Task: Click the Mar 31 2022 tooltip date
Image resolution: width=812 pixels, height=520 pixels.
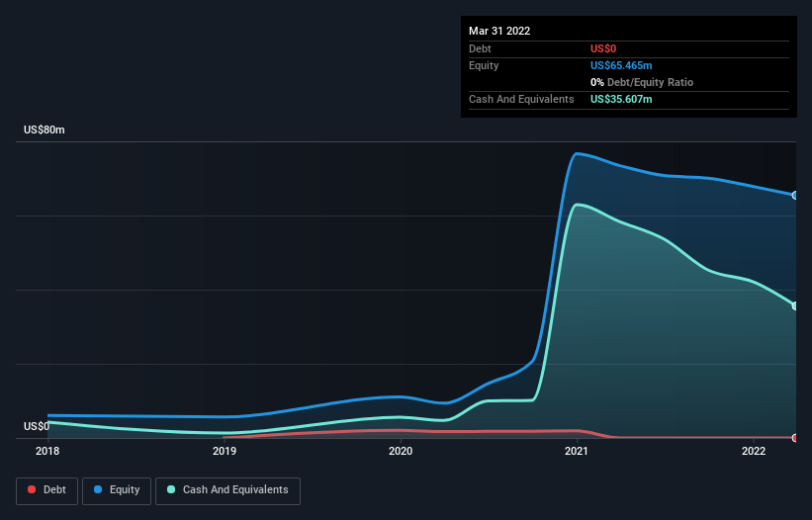Action: 499,31
